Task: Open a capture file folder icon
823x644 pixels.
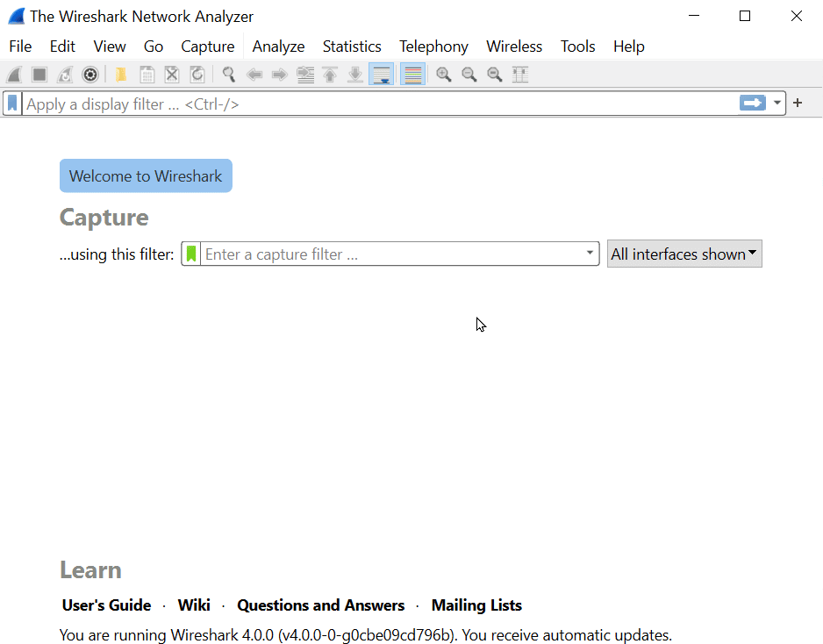Action: pos(121,75)
